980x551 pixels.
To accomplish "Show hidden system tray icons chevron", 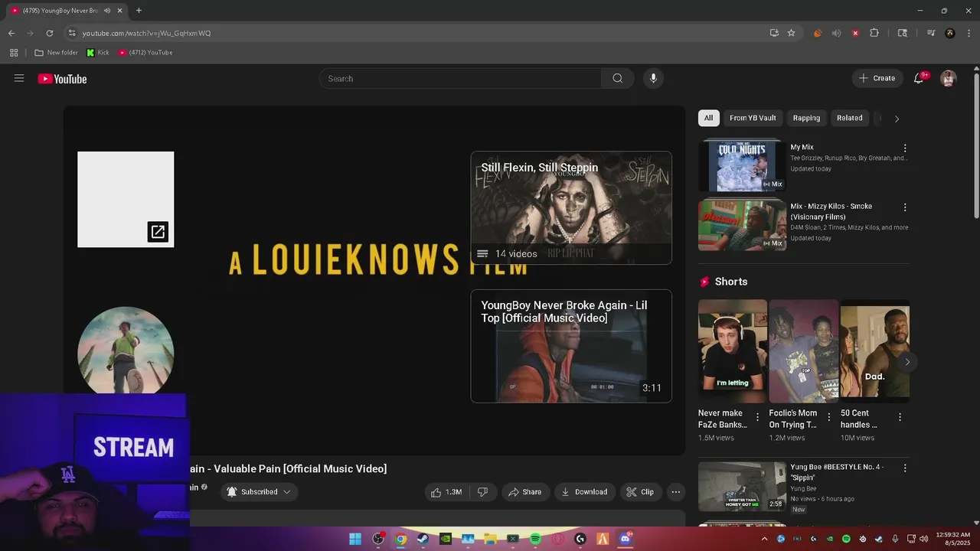I will 764,539.
